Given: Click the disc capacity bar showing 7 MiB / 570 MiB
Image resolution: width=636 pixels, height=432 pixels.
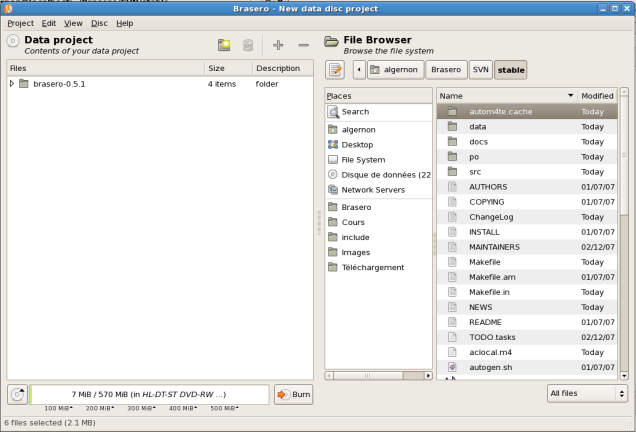Looking at the screenshot, I should click(x=149, y=394).
